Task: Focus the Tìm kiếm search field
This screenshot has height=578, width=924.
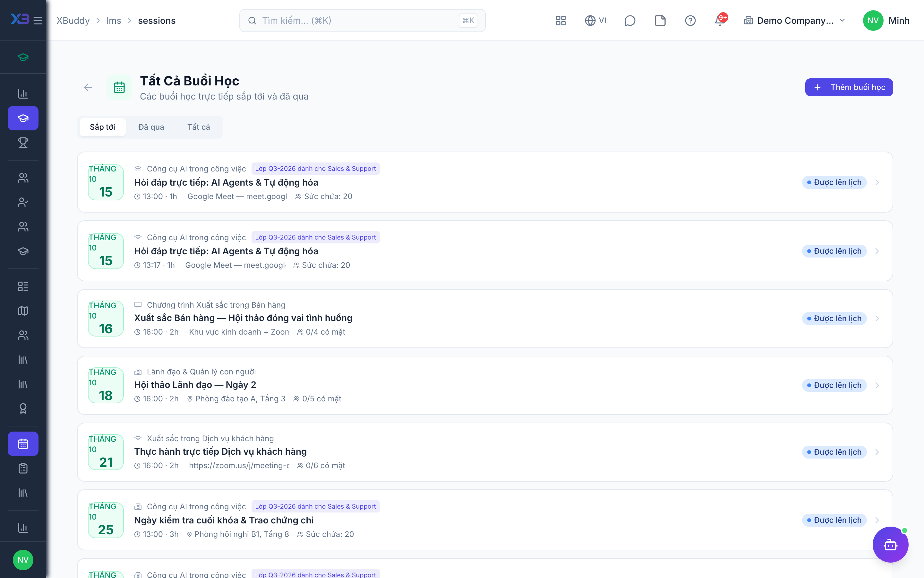Action: tap(362, 21)
